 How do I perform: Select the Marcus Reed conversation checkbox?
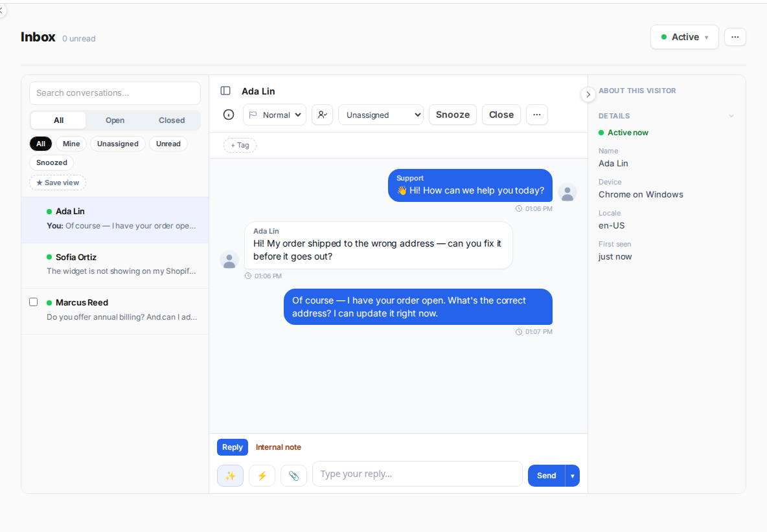pyautogui.click(x=33, y=302)
